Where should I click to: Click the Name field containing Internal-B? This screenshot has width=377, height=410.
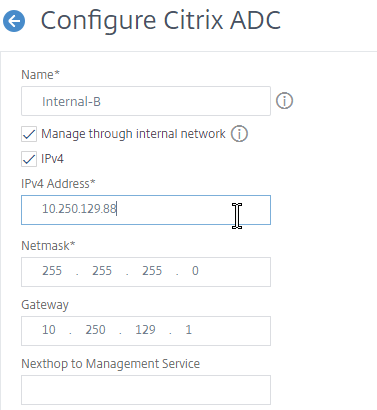(x=146, y=101)
